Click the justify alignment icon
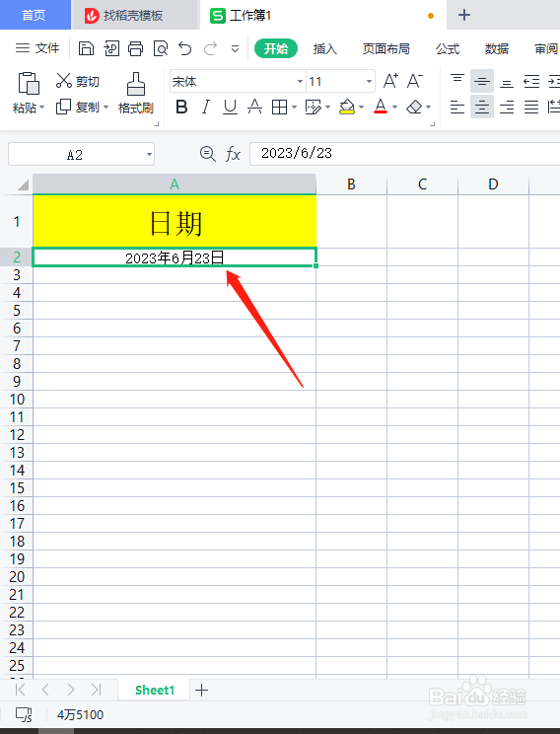The image size is (560, 734). [531, 108]
